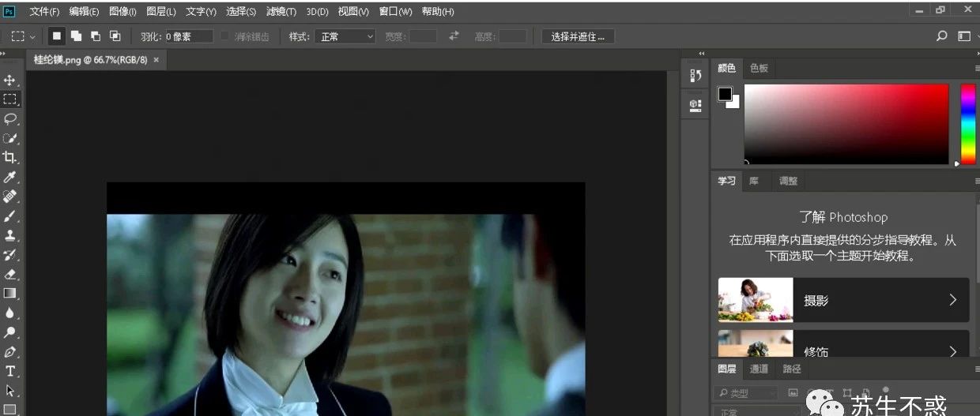The height and width of the screenshot is (416, 980).
Task: Switch to the 通道 channels tab
Action: tap(759, 369)
